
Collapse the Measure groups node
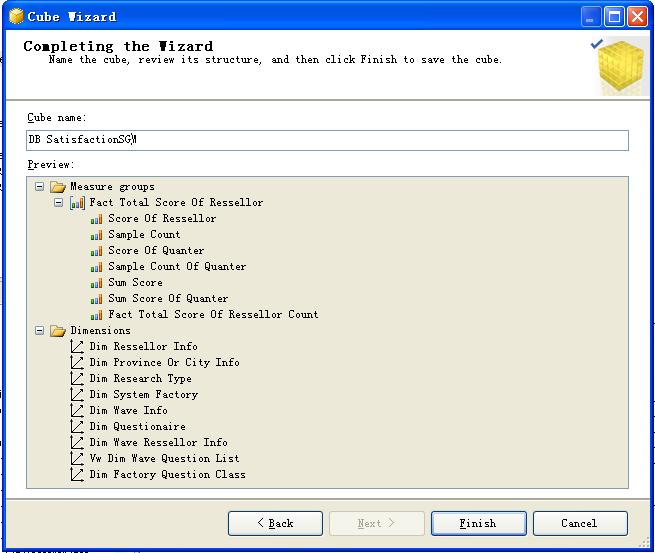39,186
